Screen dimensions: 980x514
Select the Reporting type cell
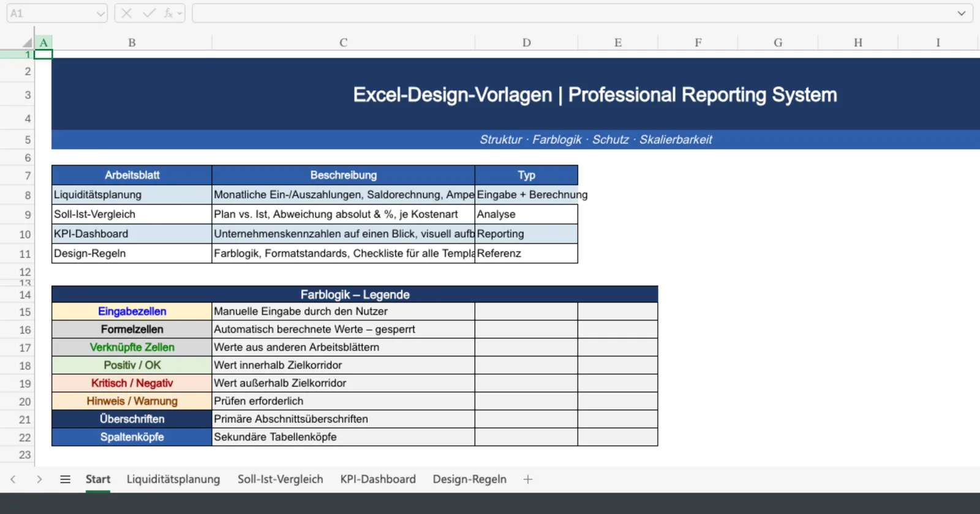point(526,234)
